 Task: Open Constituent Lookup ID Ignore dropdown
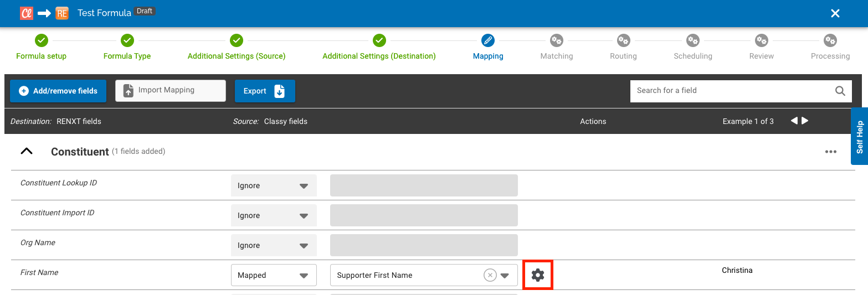point(274,186)
